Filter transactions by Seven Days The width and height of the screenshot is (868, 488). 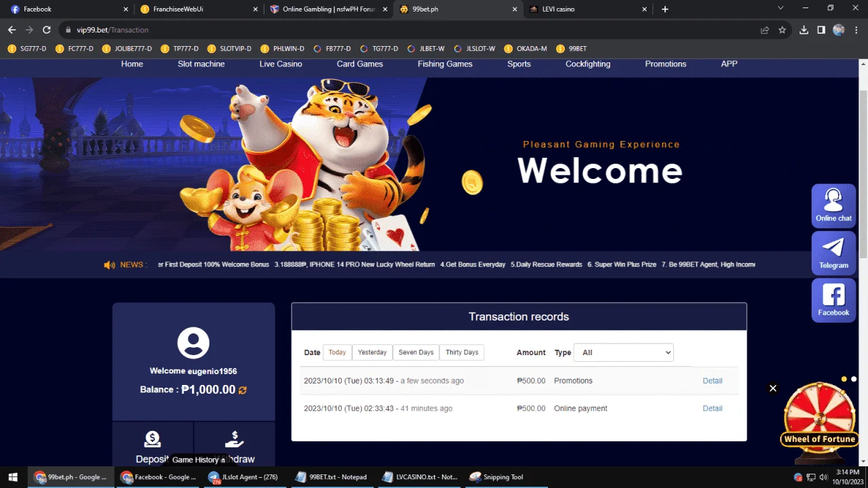tap(416, 352)
